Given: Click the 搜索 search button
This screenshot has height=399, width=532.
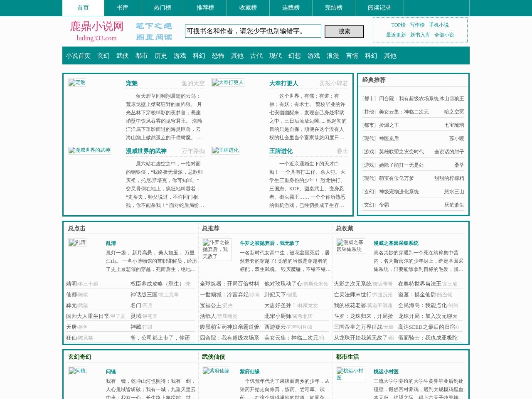Looking at the screenshot, I should click(x=344, y=32).
